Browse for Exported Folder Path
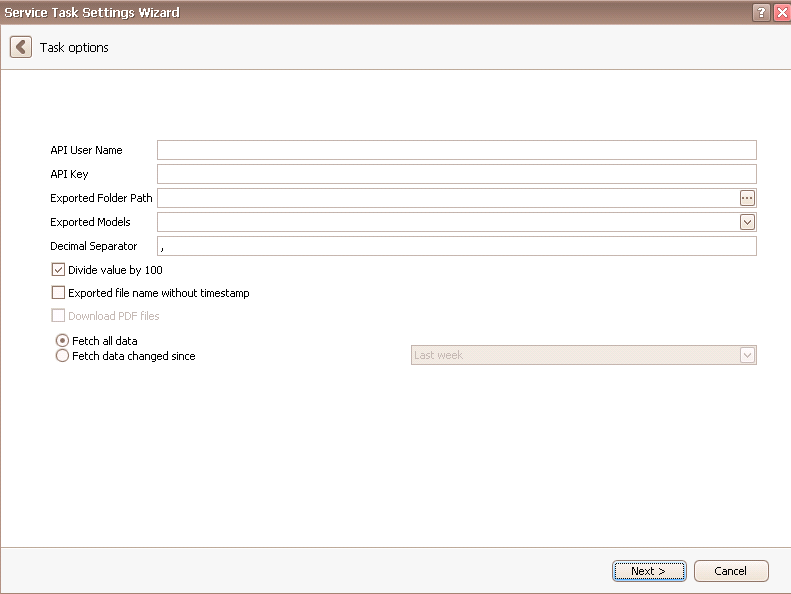The height and width of the screenshot is (594, 791). pyautogui.click(x=747, y=198)
